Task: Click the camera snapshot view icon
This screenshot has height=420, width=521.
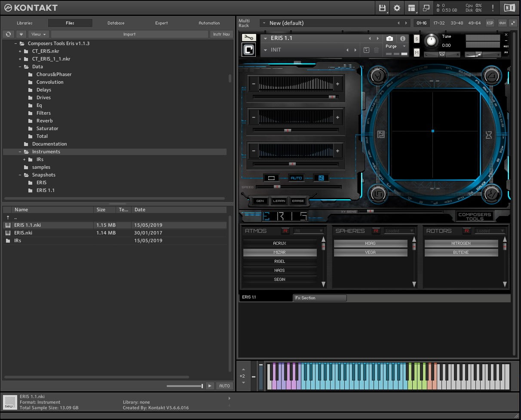Action: tap(389, 39)
